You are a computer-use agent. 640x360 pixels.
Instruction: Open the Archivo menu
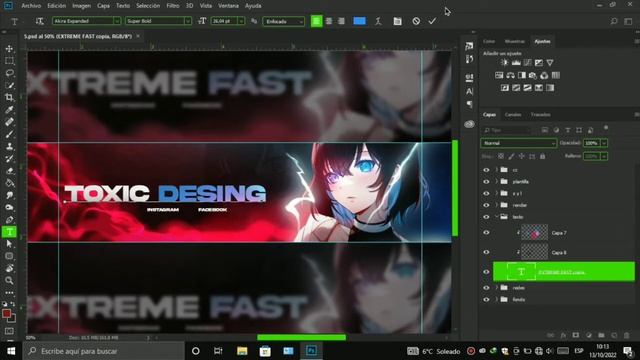click(x=31, y=6)
